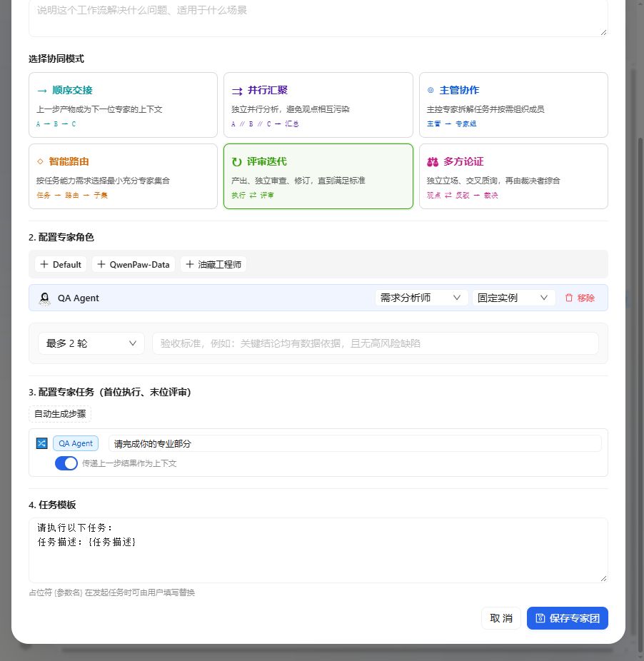Click the plus icon before 油藏工程师
Image resolution: width=644 pixels, height=661 pixels.
click(x=190, y=264)
